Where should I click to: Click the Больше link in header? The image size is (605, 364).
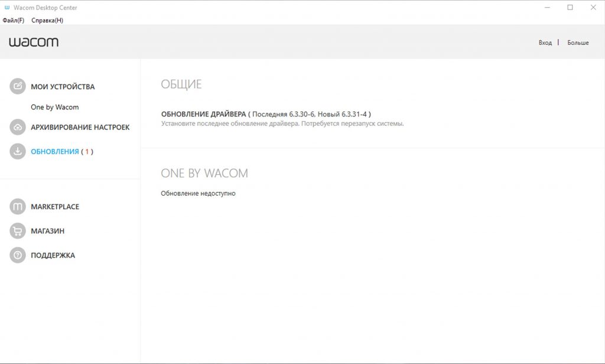tap(578, 43)
